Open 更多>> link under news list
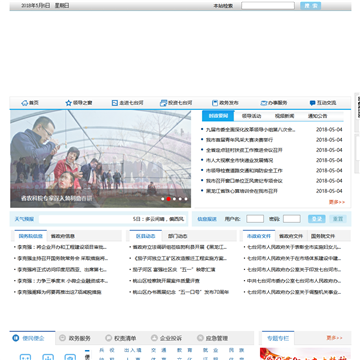360x360 pixels. (x=337, y=202)
